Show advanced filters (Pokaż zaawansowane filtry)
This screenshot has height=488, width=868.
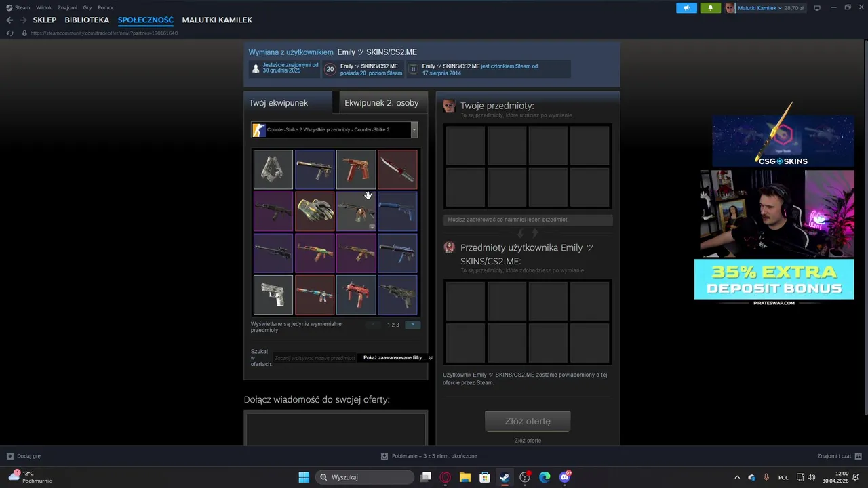pos(397,357)
